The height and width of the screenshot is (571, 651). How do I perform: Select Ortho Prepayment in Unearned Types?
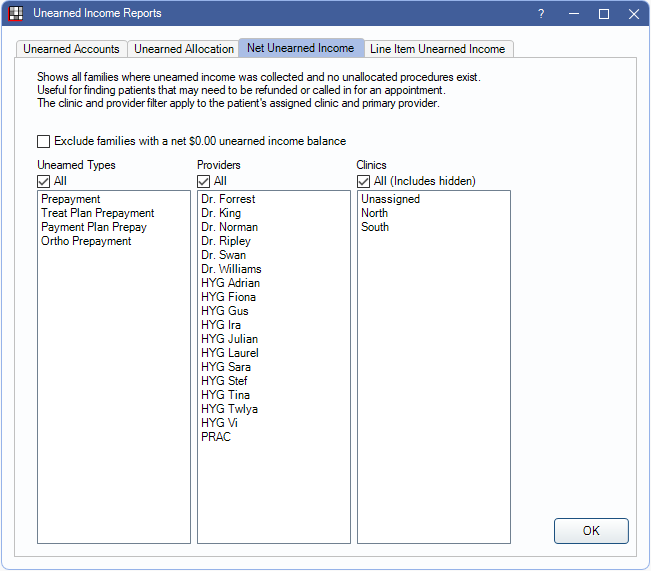86,241
